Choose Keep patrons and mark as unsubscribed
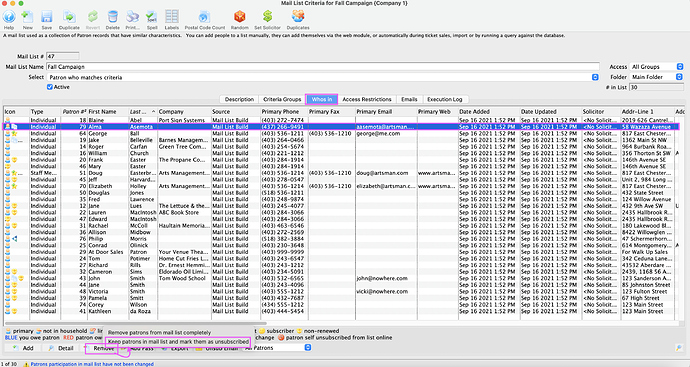Viewport: 690px width, 367px height. pyautogui.click(x=178, y=341)
